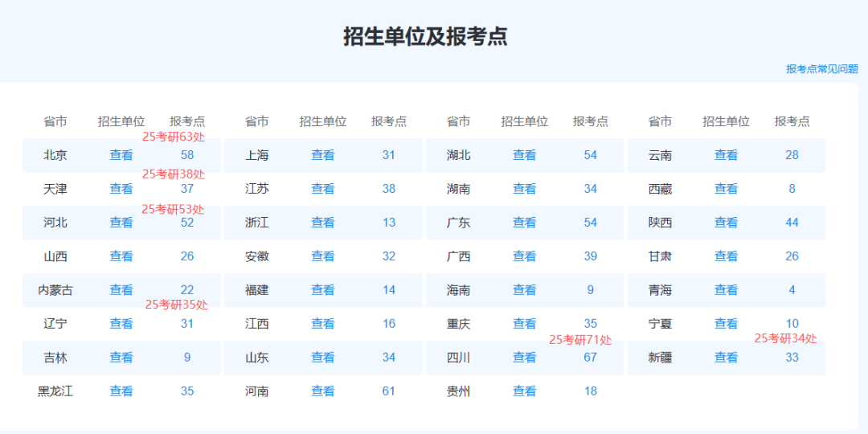View admission units for 云南

[727, 155]
